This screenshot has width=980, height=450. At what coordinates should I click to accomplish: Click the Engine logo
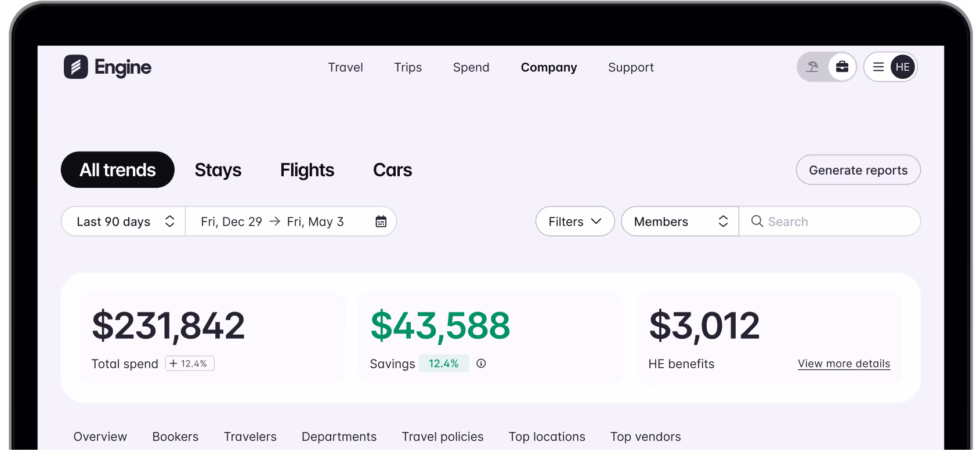click(107, 67)
